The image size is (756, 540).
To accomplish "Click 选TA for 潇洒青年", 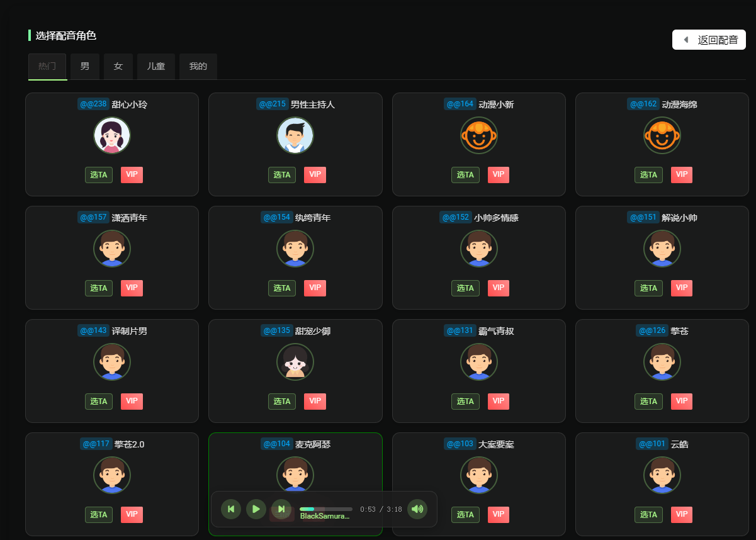I will [99, 288].
